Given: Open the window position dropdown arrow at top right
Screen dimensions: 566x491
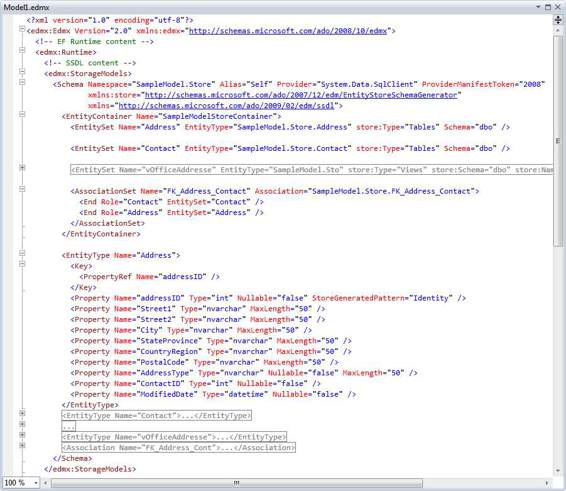Looking at the screenshot, I should point(538,6).
